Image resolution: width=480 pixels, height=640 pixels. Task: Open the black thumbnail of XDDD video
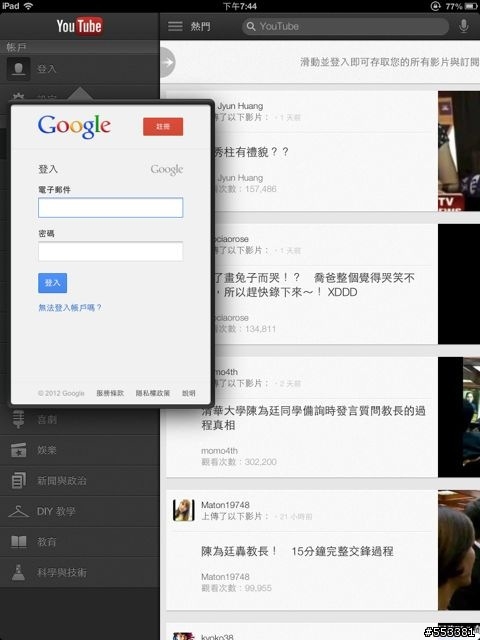[459, 284]
